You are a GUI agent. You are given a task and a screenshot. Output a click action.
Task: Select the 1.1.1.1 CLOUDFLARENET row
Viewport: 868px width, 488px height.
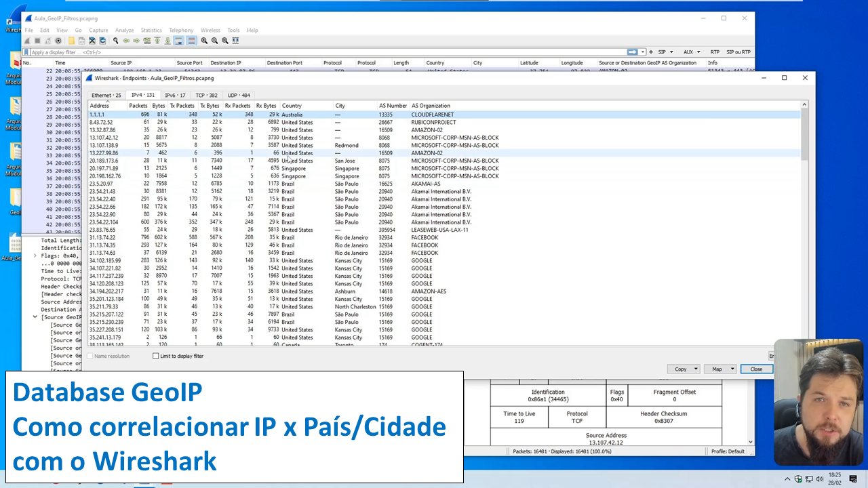click(444, 115)
